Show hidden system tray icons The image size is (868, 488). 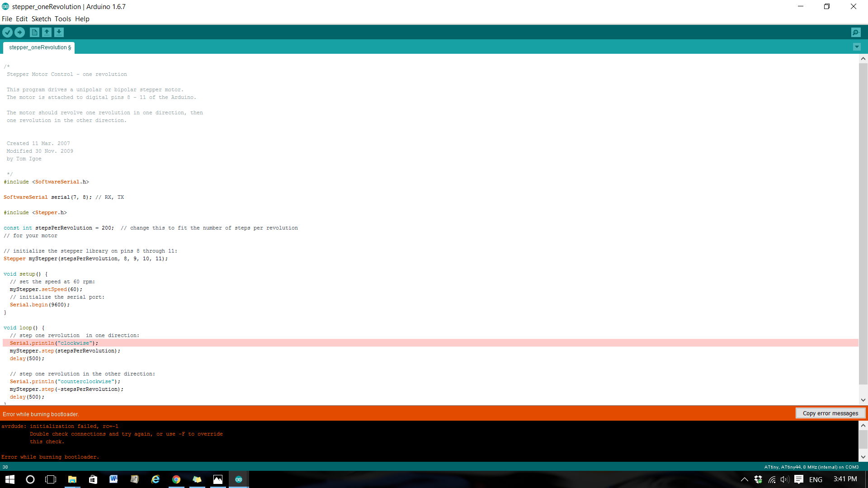(744, 479)
